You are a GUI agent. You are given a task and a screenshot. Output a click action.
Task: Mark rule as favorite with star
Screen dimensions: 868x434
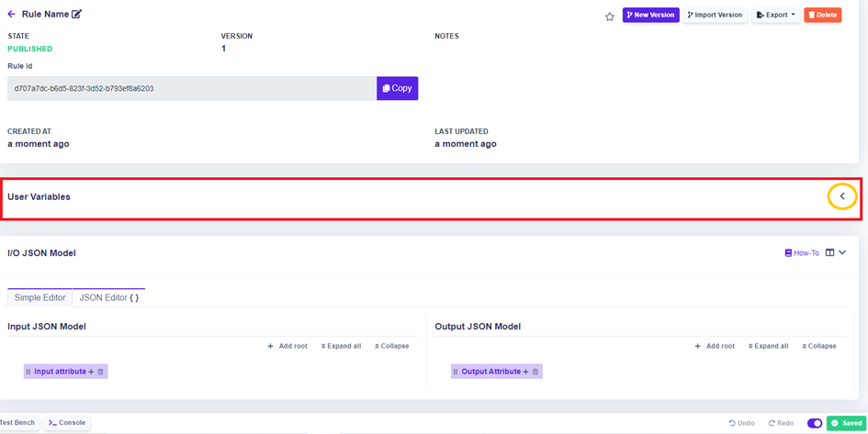(609, 17)
